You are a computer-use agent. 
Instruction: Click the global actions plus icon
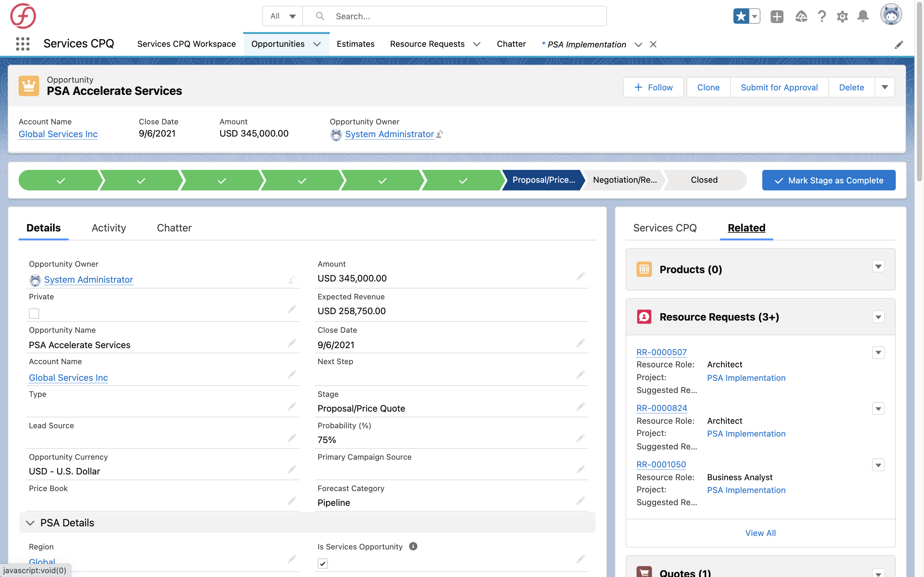[x=777, y=16]
